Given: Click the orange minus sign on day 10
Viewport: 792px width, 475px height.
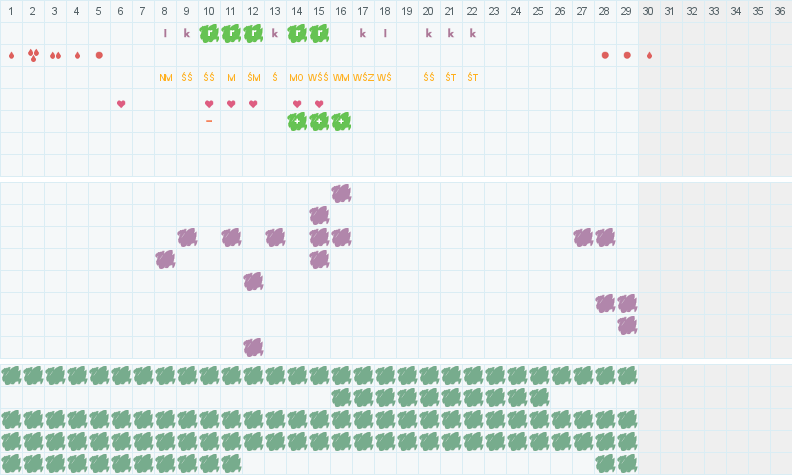Looking at the screenshot, I should (x=209, y=121).
